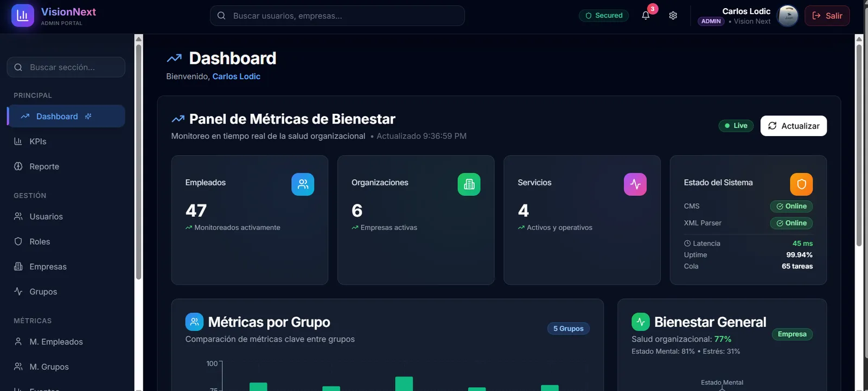
Task: Click the Empresas activas label
Action: click(389, 228)
